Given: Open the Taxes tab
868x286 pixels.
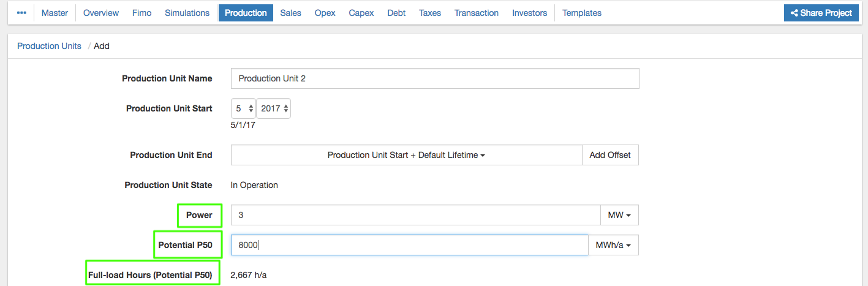Looking at the screenshot, I should tap(430, 13).
